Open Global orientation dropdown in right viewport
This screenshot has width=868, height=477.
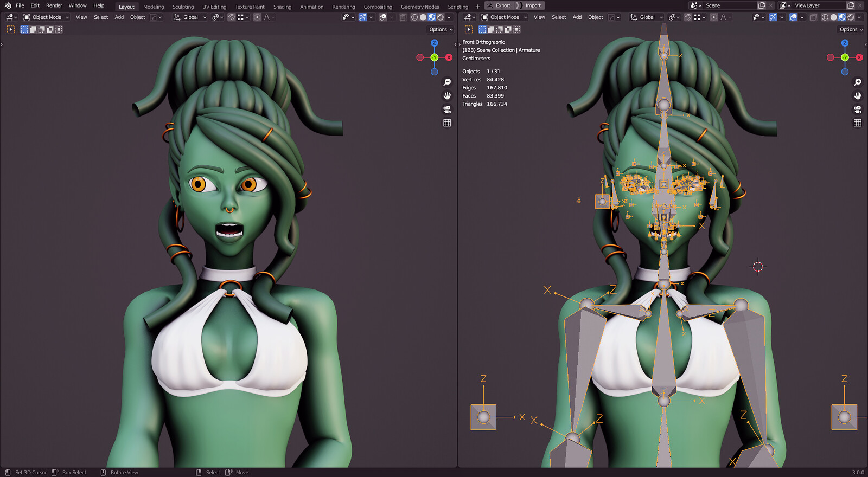pyautogui.click(x=647, y=17)
